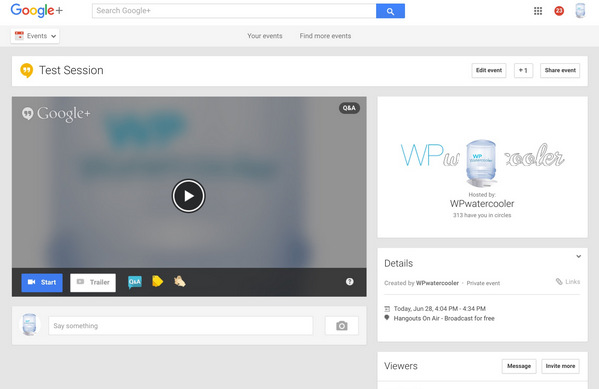Screen dimensions: 599x389
Task: Switch to Your events tab
Action: tap(265, 36)
